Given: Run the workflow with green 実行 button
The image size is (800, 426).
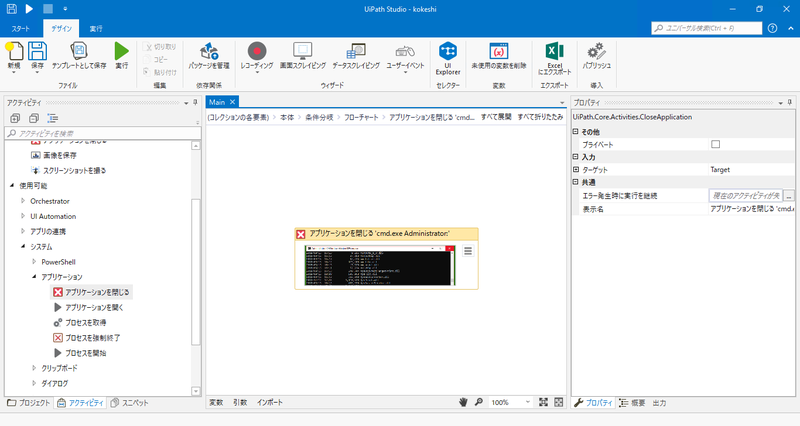Looking at the screenshot, I should pyautogui.click(x=121, y=52).
